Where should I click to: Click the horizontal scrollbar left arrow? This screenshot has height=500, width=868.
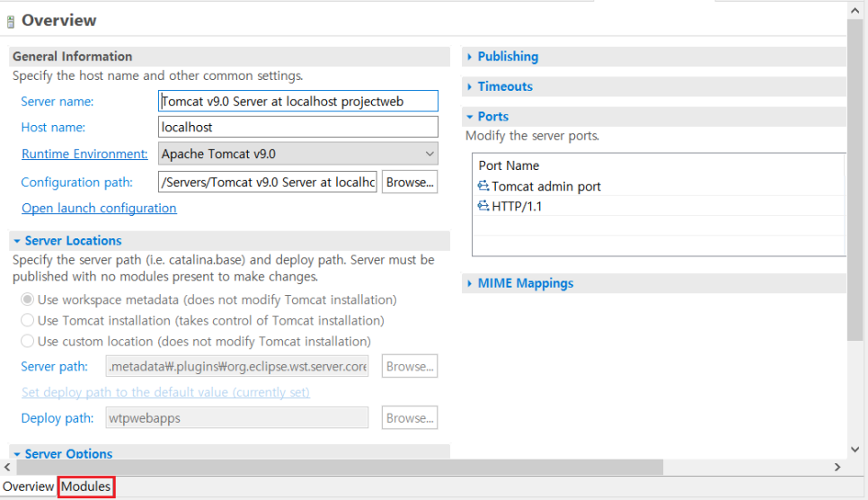pos(7,467)
